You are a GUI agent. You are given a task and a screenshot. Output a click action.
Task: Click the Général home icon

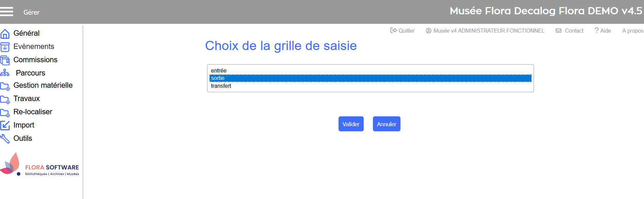tap(5, 34)
